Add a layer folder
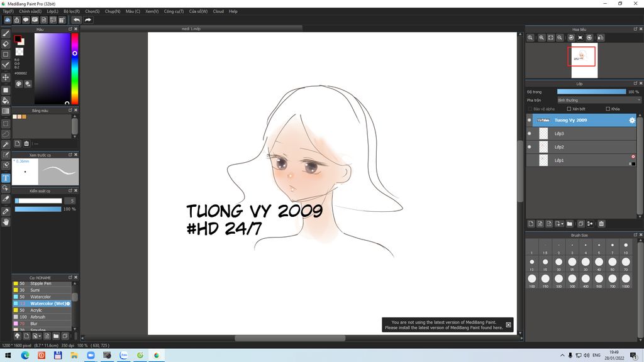The height and width of the screenshot is (362, 644). (x=569, y=224)
